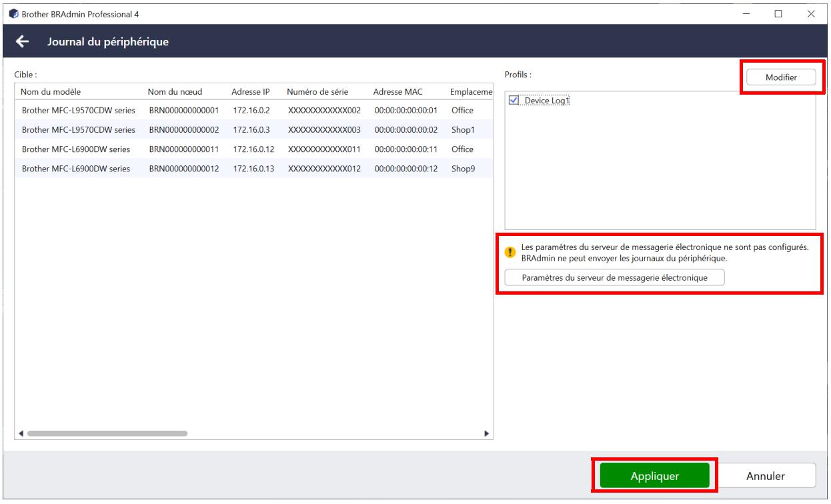
Task: Sort by the Nom du modèle column header
Action: 51,91
